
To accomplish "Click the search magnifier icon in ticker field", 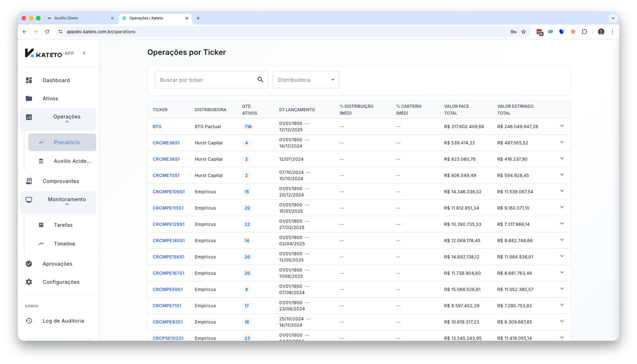I will pyautogui.click(x=260, y=80).
